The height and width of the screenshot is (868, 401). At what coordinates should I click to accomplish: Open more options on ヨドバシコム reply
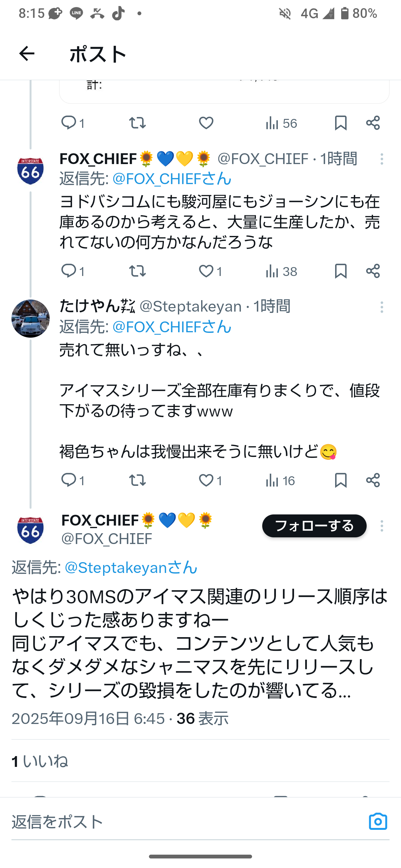coord(382,159)
